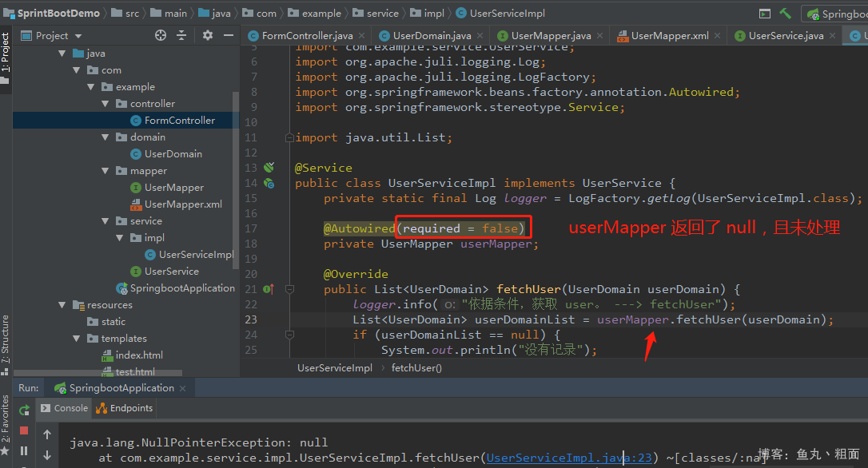Fold the if block at line 24

(x=289, y=335)
